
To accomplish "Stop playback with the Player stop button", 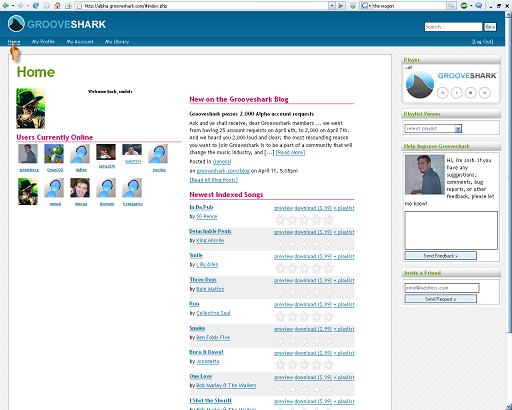I will point(471,93).
